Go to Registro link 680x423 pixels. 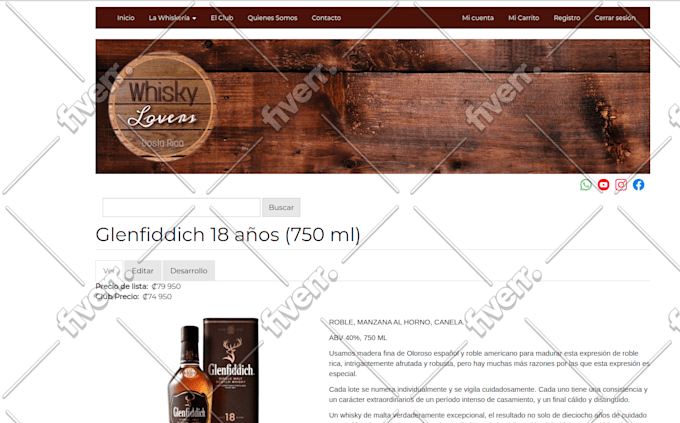click(567, 18)
